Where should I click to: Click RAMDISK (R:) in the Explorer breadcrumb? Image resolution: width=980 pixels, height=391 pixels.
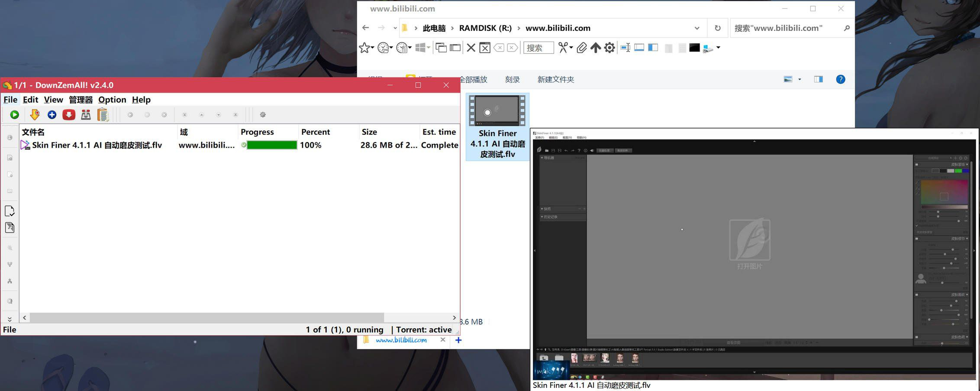[x=485, y=28]
